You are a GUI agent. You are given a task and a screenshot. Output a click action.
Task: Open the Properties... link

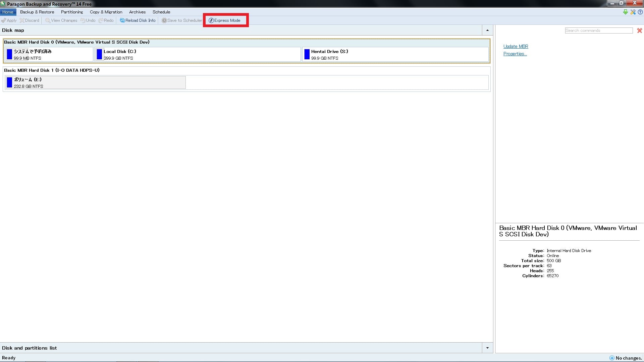point(515,54)
